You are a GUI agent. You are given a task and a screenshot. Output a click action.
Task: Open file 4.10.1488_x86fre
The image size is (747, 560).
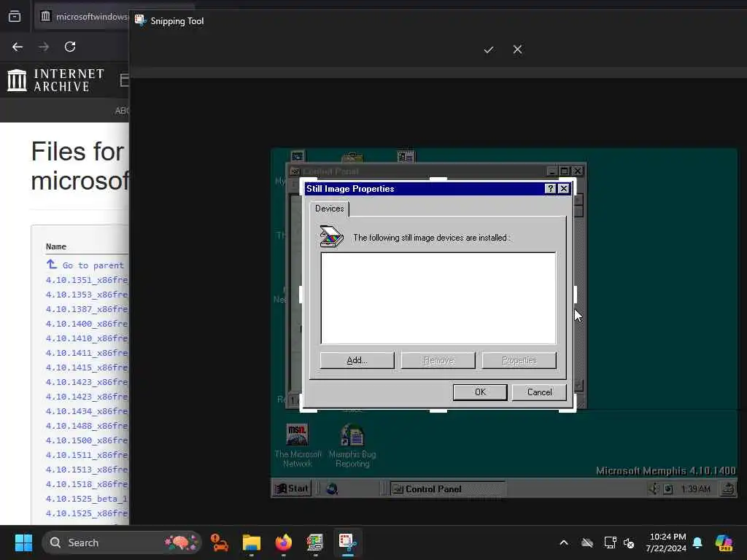coord(87,426)
